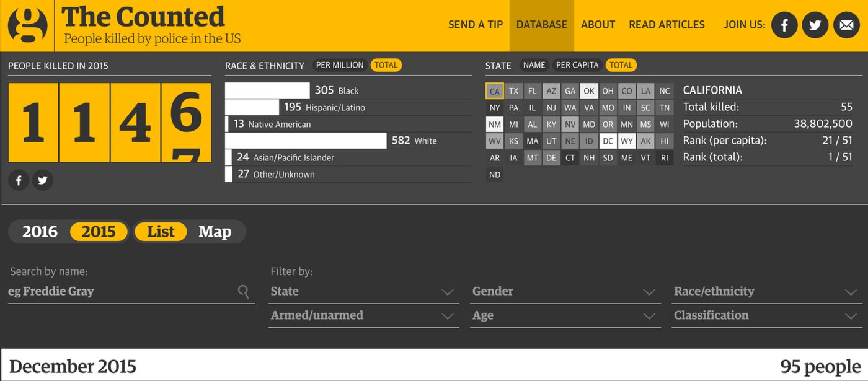
Task: Share the 2015 count on Facebook
Action: pos(19,180)
